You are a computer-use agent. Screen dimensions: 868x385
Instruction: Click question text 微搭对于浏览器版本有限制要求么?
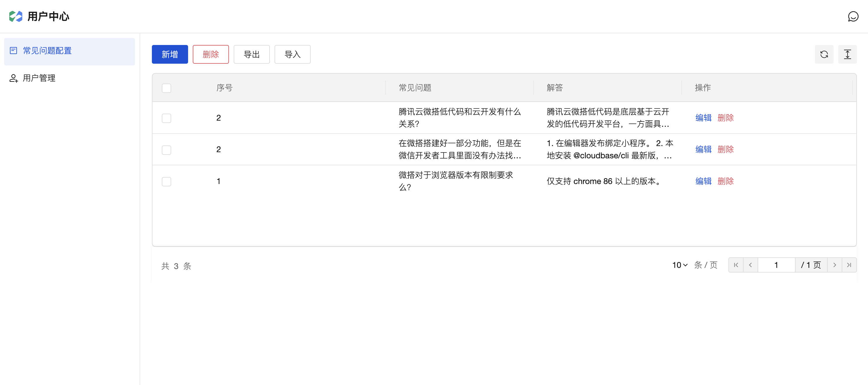pos(456,181)
